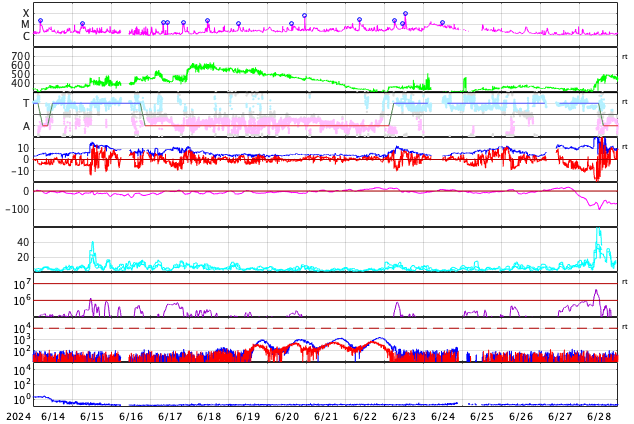Click the 10^6 tick on the purple flux panel
The width and height of the screenshot is (634, 424).
[x=22, y=301]
